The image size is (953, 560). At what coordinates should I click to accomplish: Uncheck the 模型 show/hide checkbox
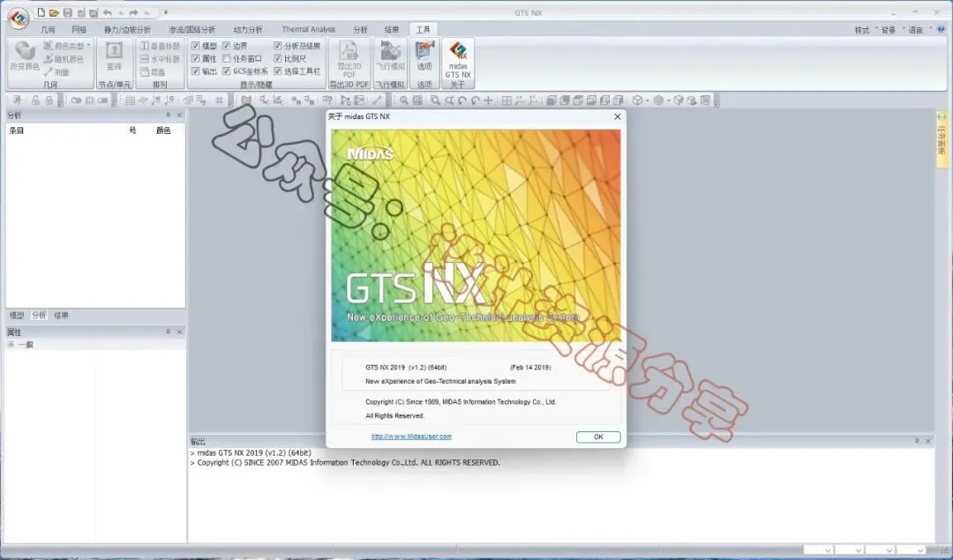coord(196,46)
